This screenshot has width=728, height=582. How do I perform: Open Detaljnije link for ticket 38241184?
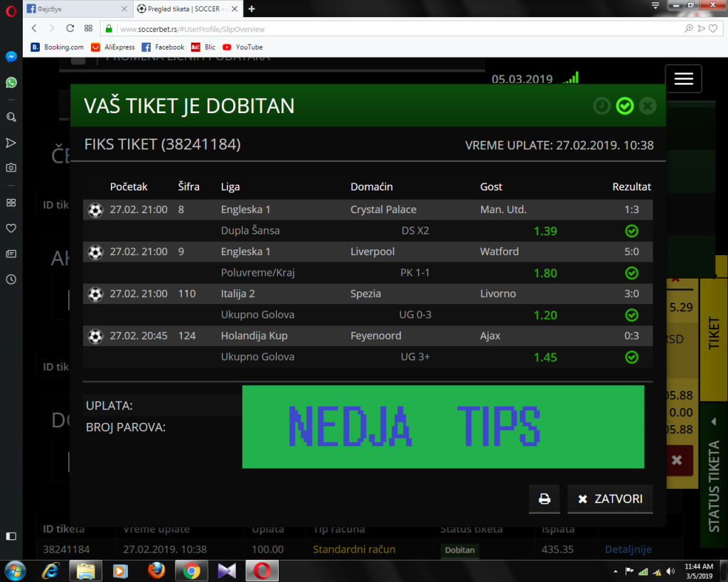pos(628,549)
